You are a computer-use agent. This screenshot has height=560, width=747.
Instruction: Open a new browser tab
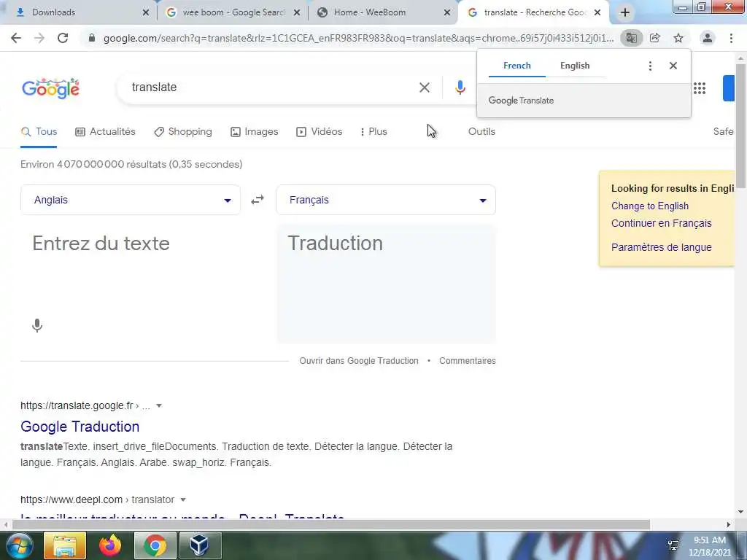tap(625, 13)
